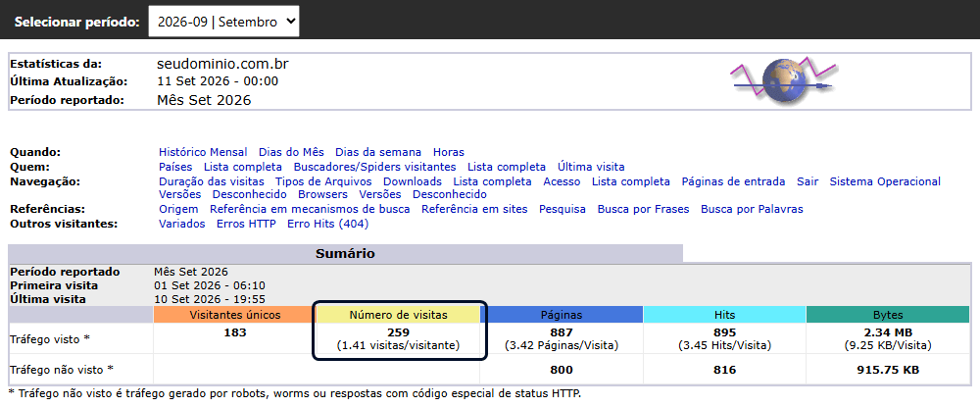Select the 915.75 KB value
Image resolution: width=980 pixels, height=407 pixels.
point(888,370)
